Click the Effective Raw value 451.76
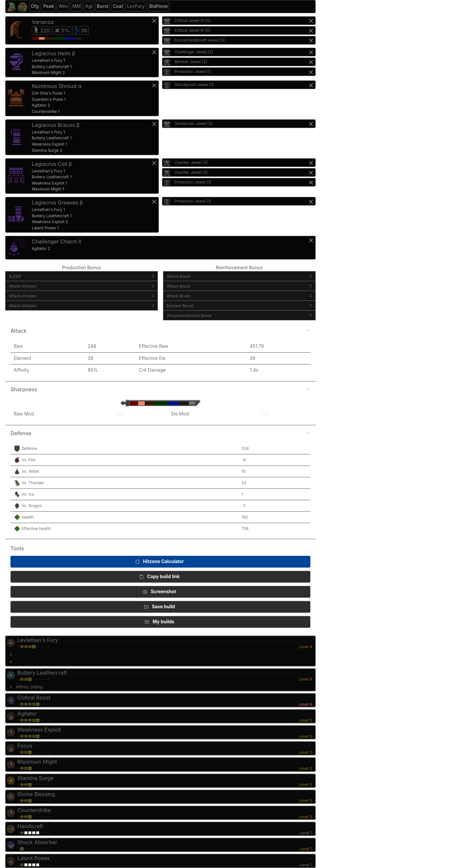This screenshot has height=868, width=461. tap(257, 346)
